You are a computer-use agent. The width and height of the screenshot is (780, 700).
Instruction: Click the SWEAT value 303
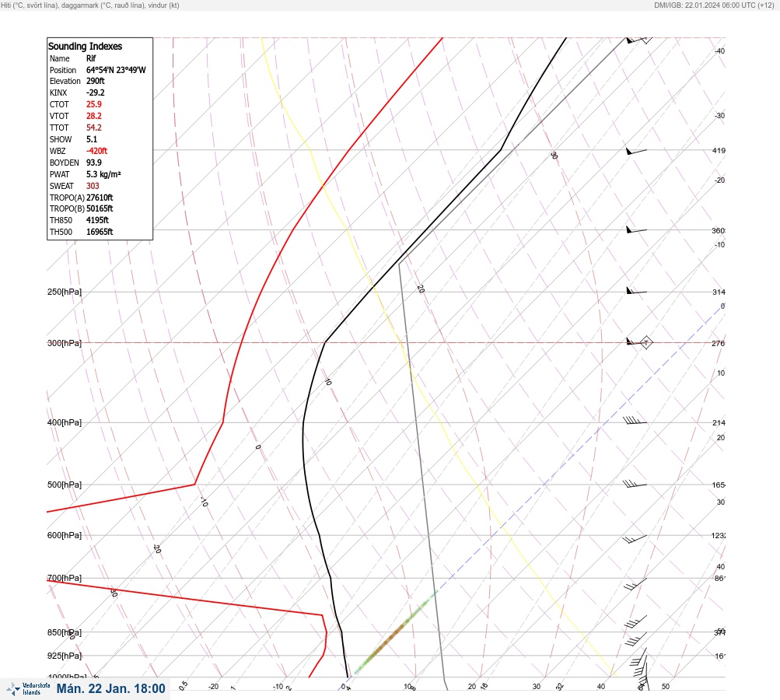(93, 186)
